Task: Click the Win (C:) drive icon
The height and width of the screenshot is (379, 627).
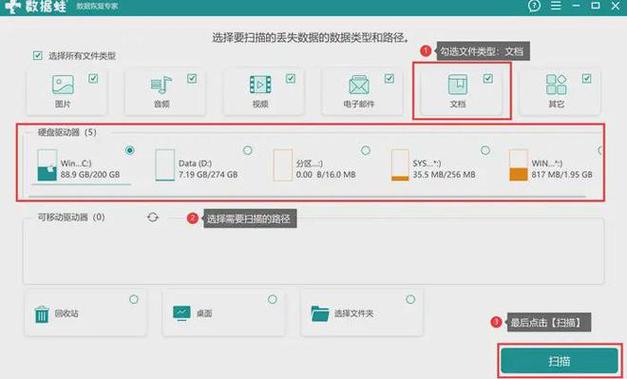Action: click(x=47, y=165)
